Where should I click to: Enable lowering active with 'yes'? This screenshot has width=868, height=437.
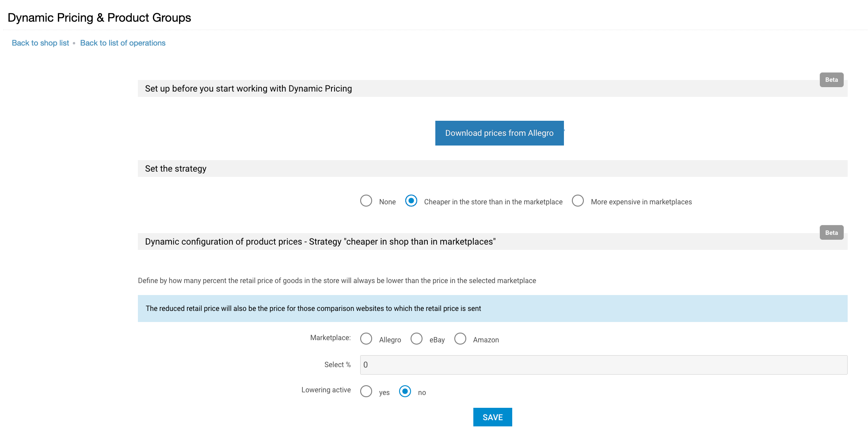366,391
